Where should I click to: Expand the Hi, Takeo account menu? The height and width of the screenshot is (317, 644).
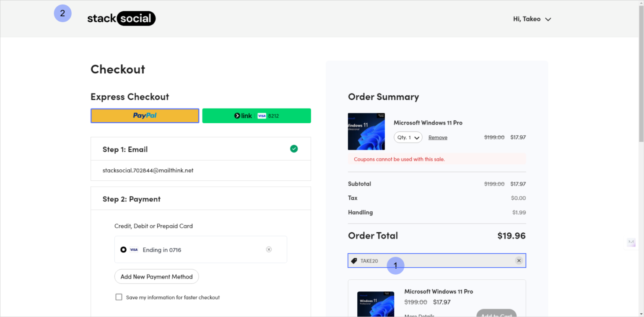point(532,18)
